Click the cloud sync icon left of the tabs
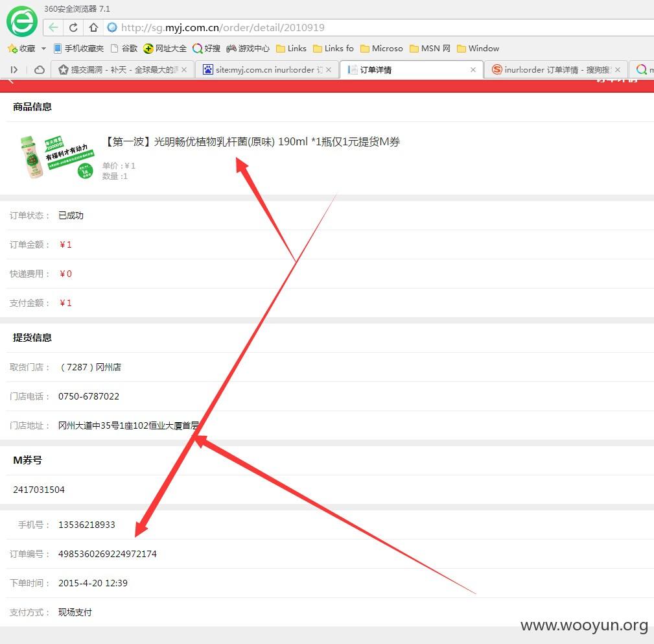 pos(39,69)
